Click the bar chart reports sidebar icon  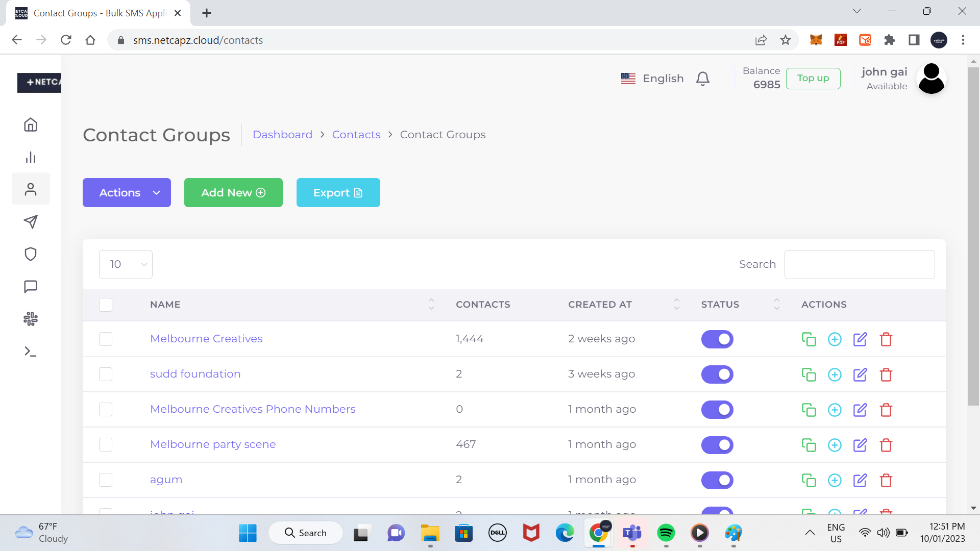[x=31, y=157]
